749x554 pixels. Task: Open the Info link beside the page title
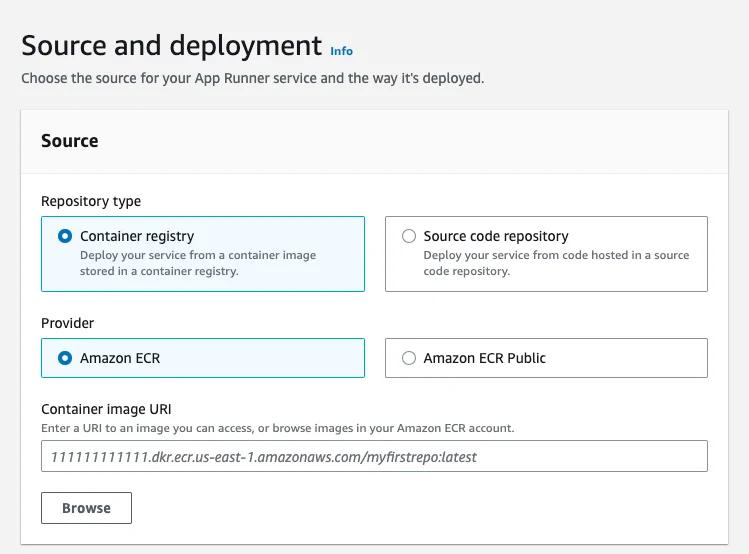[x=341, y=51]
